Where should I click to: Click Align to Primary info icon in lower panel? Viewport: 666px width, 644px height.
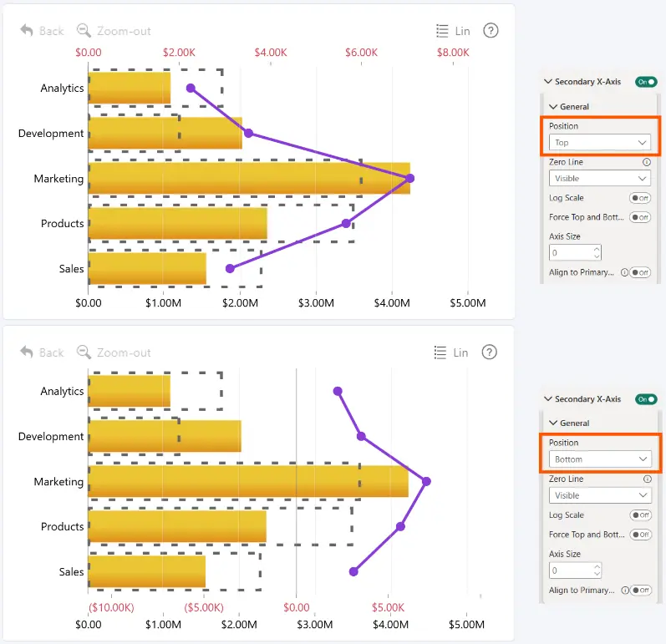point(624,590)
